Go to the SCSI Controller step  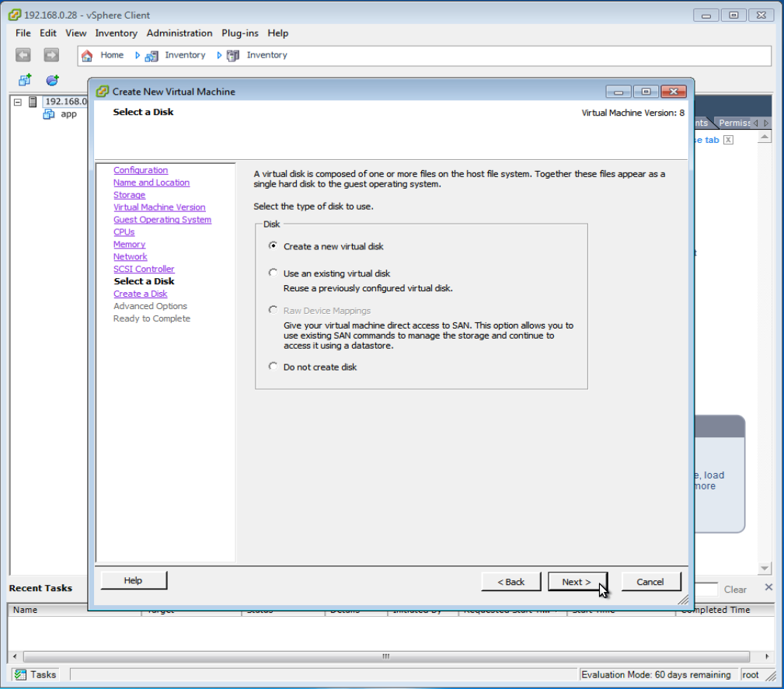tap(144, 269)
